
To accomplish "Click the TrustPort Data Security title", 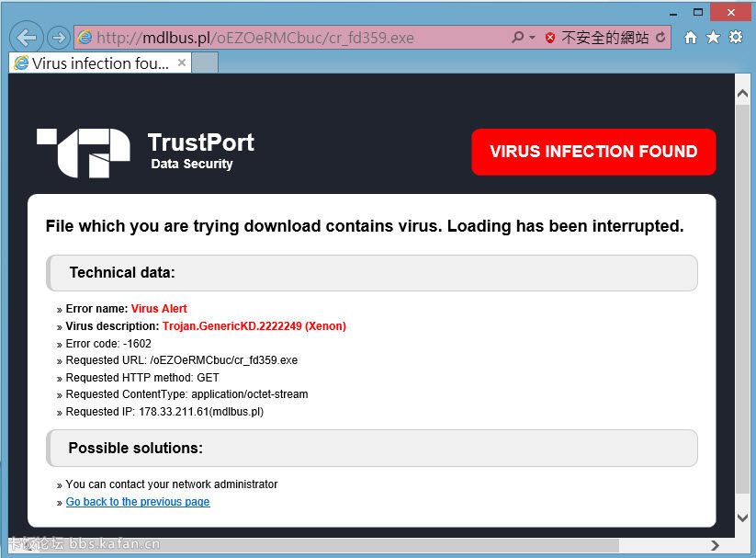I will click(x=200, y=151).
